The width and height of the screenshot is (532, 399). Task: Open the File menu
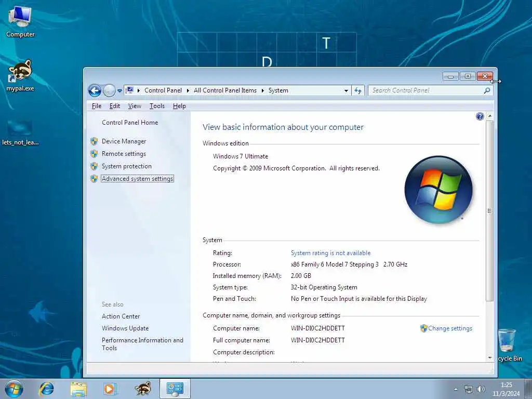click(97, 106)
